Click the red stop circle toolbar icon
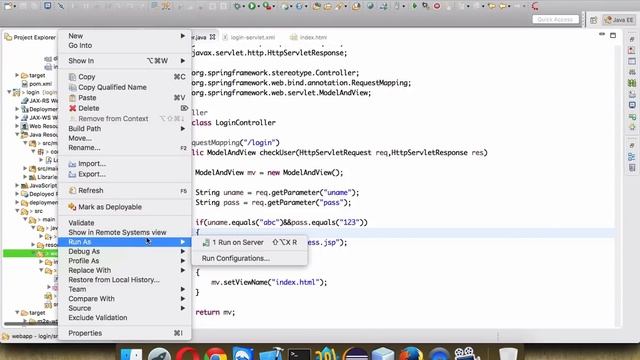The width and height of the screenshot is (640, 360). [x=437, y=6]
